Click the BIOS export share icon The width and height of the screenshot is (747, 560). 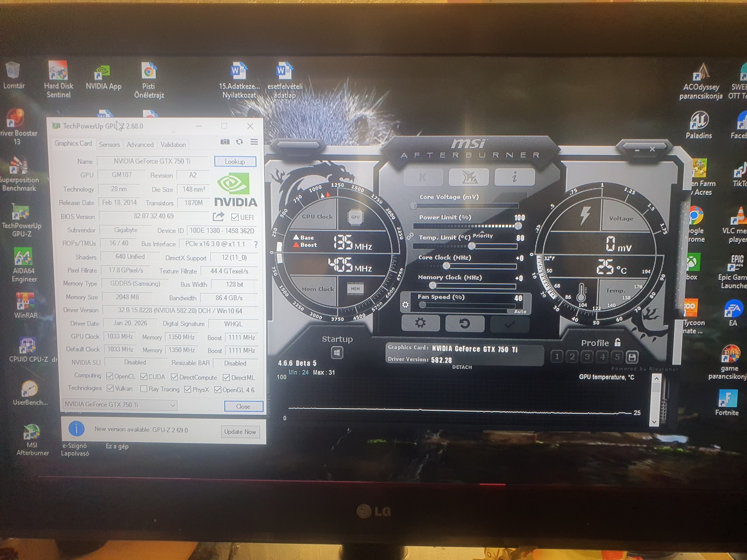[218, 217]
